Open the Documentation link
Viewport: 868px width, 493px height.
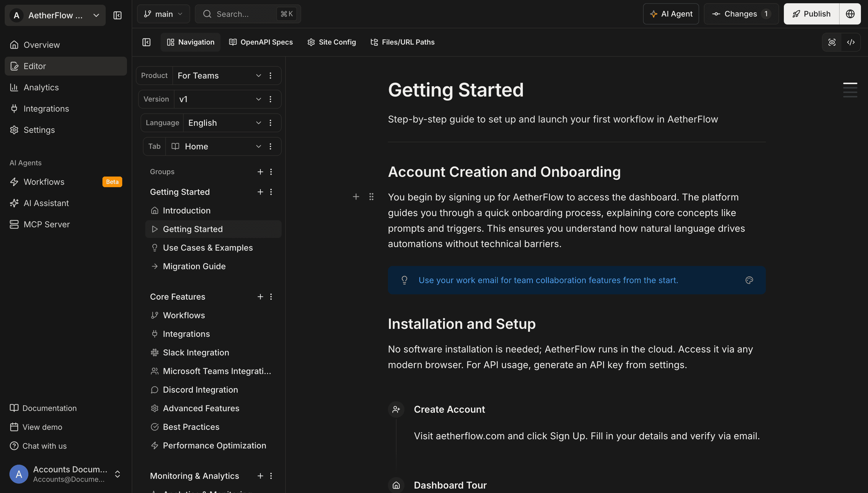(43, 408)
